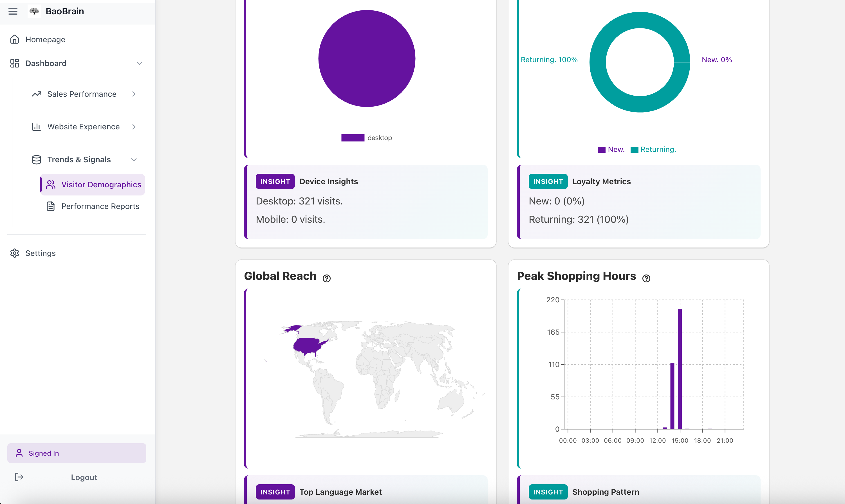Click the Logout button

coord(84,477)
